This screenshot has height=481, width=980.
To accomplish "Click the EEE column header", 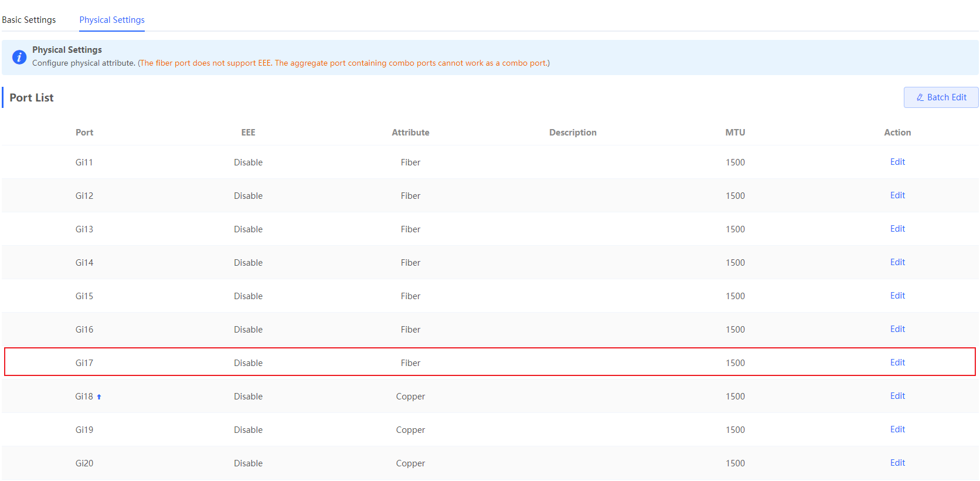I will pos(248,133).
